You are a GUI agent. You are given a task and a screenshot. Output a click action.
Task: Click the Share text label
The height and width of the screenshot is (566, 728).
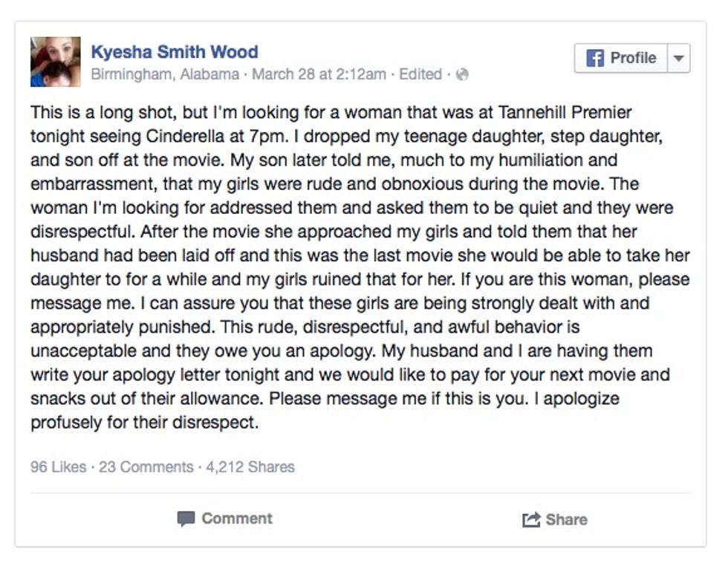[566, 520]
